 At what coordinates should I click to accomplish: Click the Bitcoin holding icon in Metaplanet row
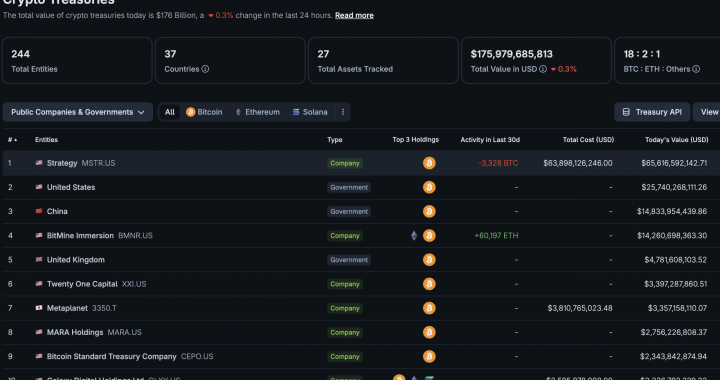tap(429, 308)
